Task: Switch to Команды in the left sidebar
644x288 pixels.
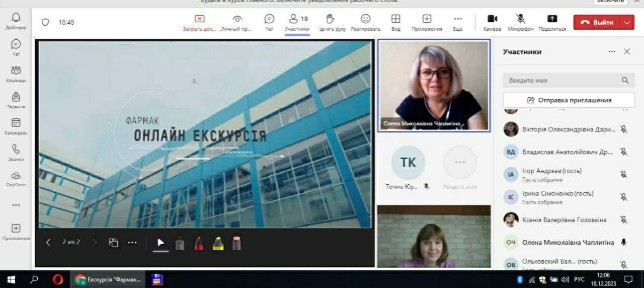Action: (x=16, y=74)
